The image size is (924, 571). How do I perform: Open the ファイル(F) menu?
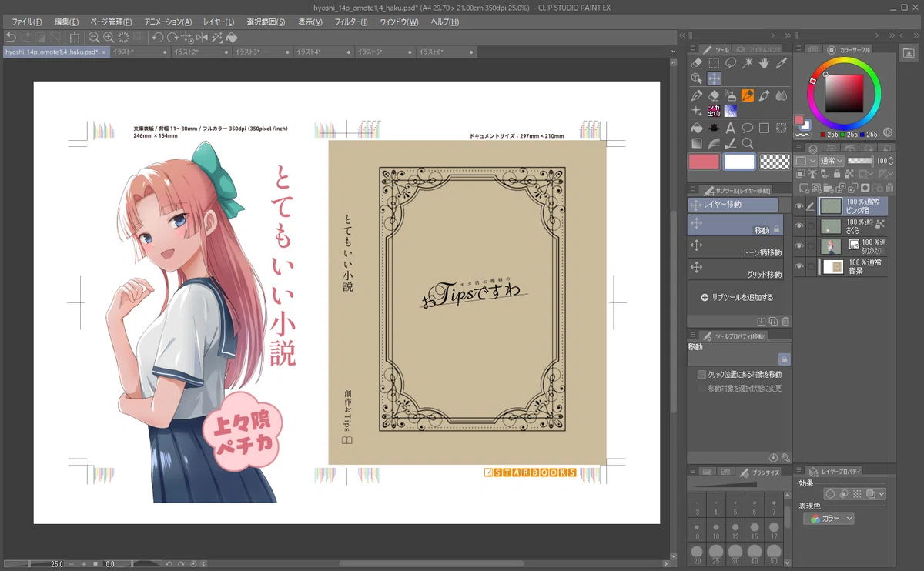tap(26, 22)
